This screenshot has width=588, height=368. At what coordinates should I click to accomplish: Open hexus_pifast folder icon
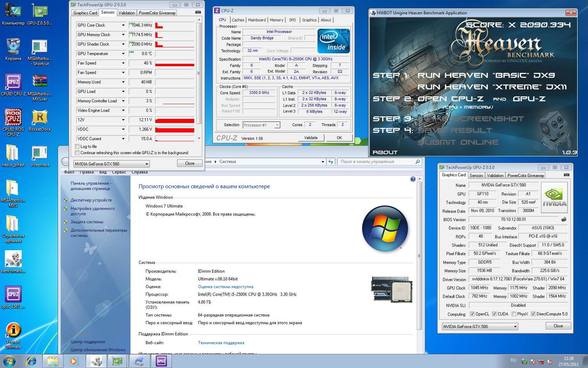click(13, 155)
